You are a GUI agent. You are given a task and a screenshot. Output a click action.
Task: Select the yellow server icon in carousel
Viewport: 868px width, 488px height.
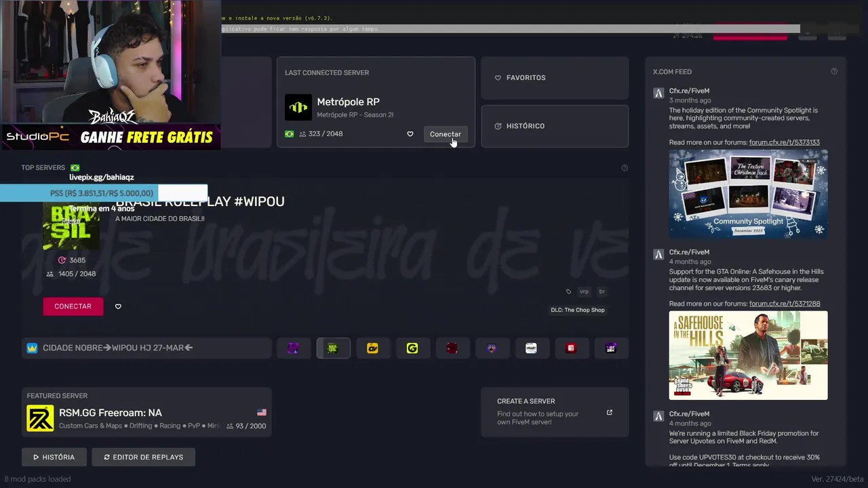pyautogui.click(x=372, y=348)
